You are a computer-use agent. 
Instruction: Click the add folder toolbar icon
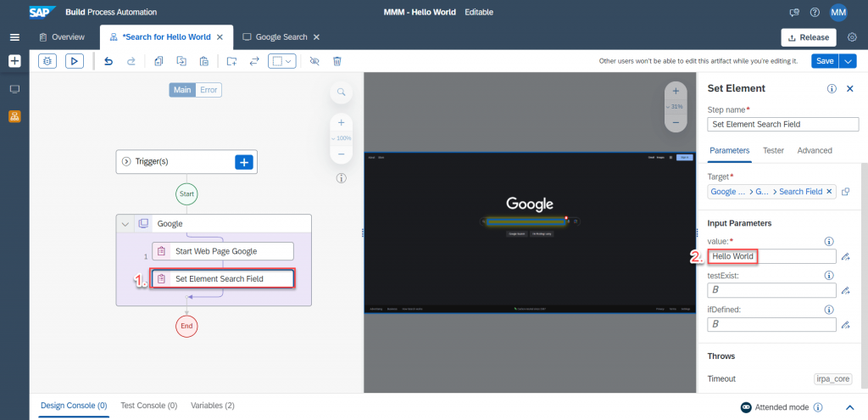point(232,61)
